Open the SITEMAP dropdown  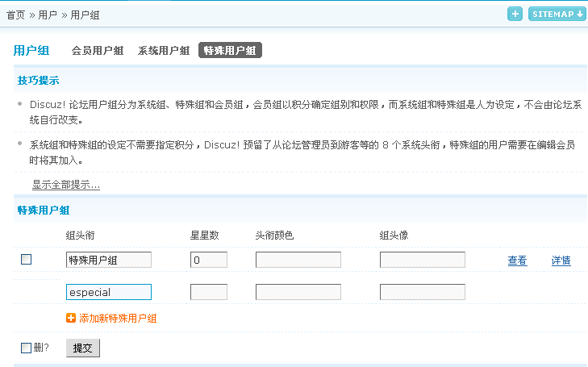557,14
